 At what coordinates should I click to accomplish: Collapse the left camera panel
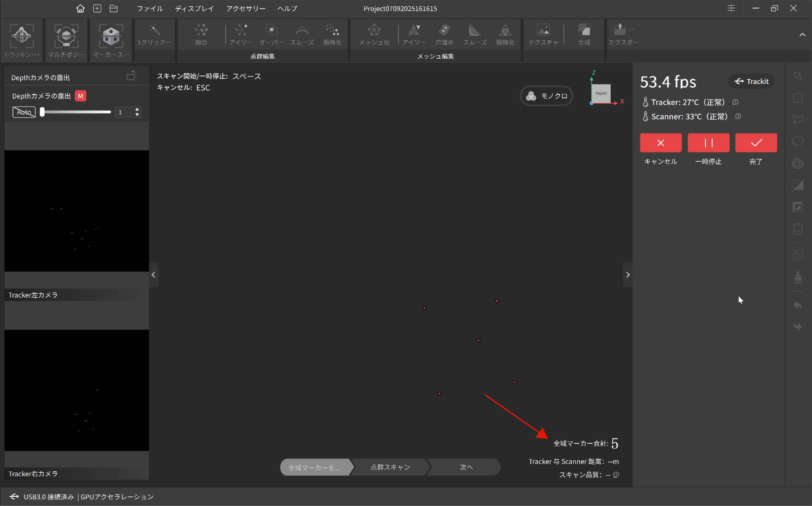coord(153,275)
